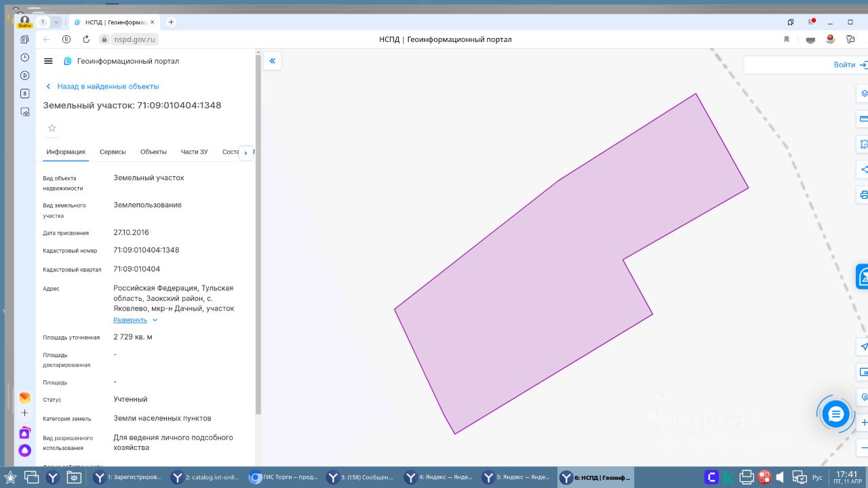Image resolution: width=868 pixels, height=488 pixels.
Task: Click the taskbar volume speaker icon
Action: click(781, 477)
